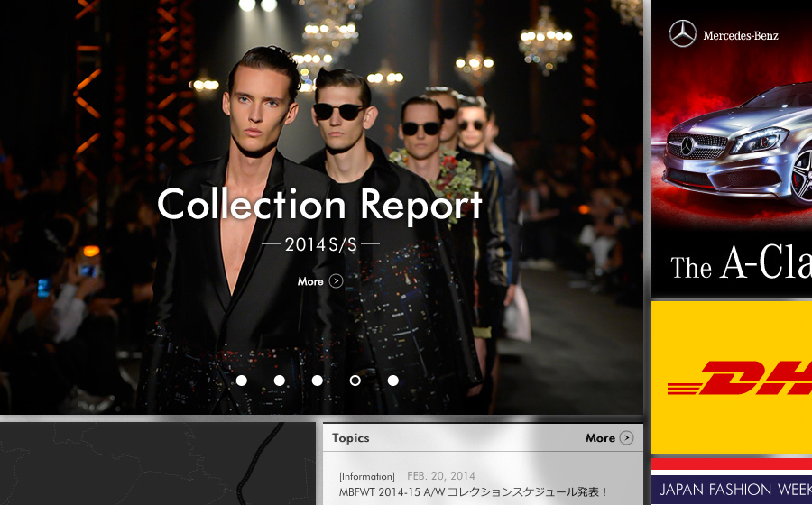Click the Mercedes-Benz star logo
The width and height of the screenshot is (812, 505).
(683, 34)
